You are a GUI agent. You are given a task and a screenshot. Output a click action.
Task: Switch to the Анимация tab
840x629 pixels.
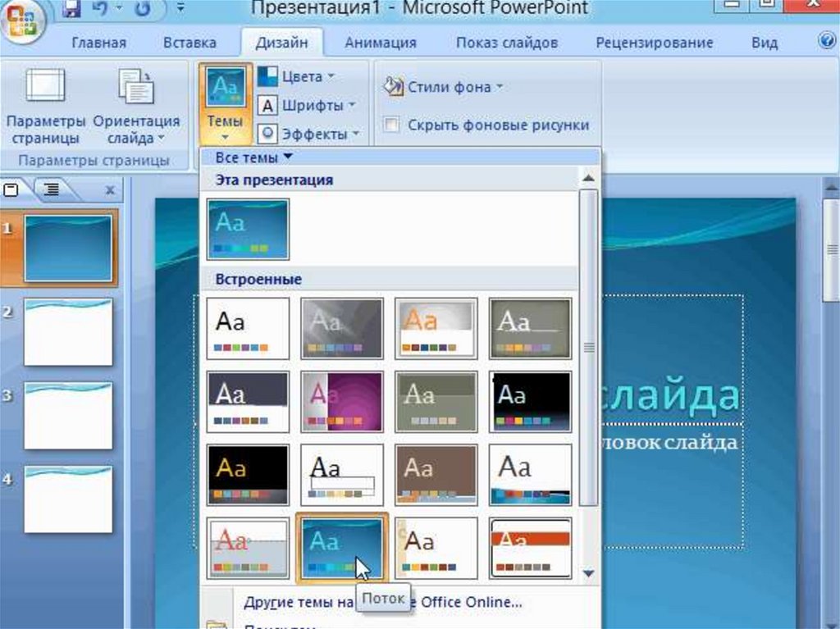pyautogui.click(x=381, y=43)
